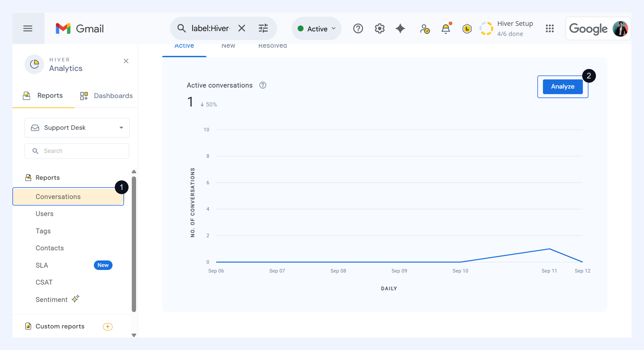Click the search magnifier icon in Gmail search bar
The image size is (644, 350).
click(x=182, y=28)
